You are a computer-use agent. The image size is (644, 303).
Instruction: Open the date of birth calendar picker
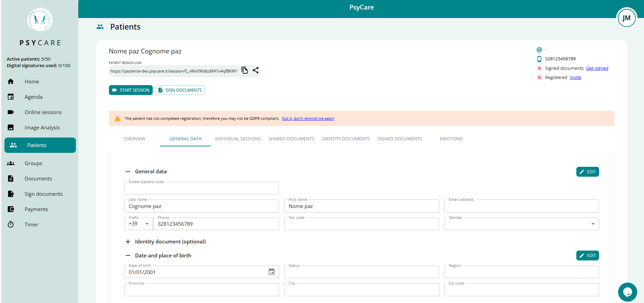click(271, 272)
